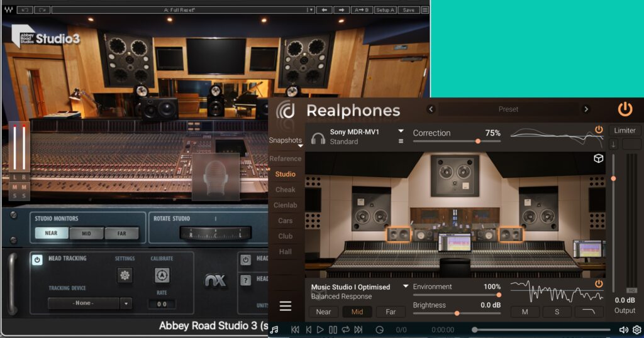Open the question mark help icon

245,281
